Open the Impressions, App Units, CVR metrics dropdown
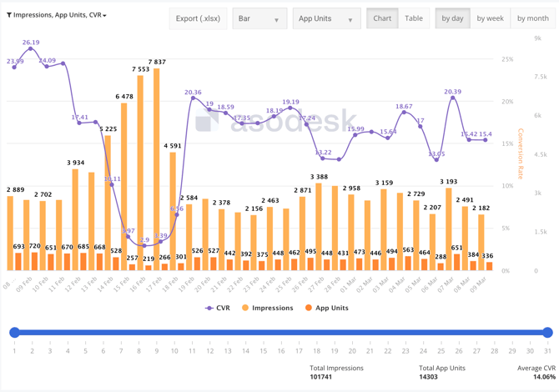Image resolution: width=559 pixels, height=392 pixels. point(60,15)
